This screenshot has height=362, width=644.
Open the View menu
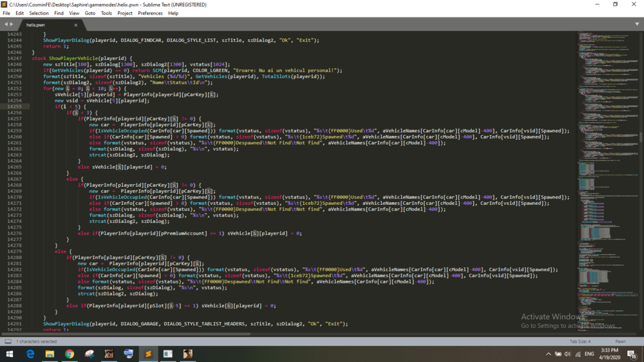[x=74, y=13]
